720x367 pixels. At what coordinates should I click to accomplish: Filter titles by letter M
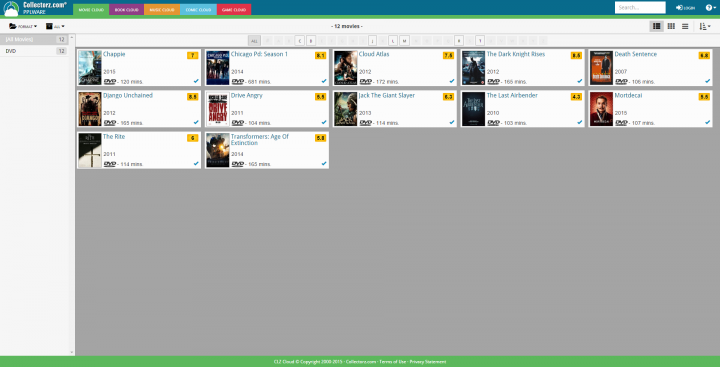pyautogui.click(x=404, y=41)
